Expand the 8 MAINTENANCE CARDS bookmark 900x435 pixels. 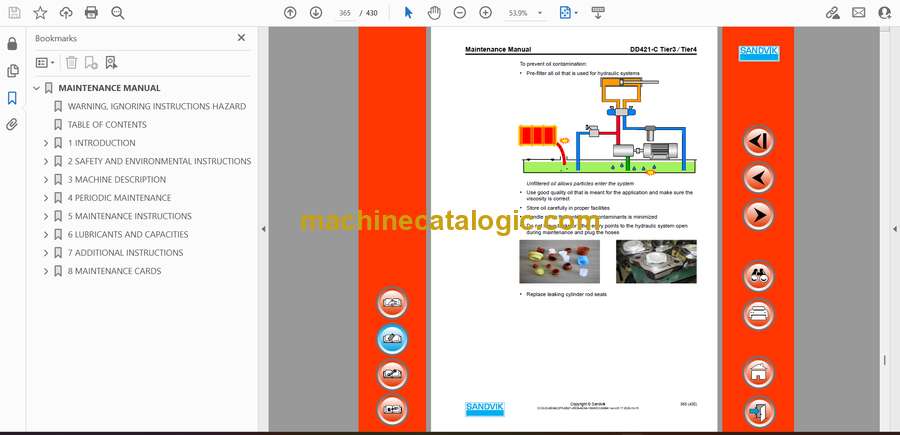click(x=46, y=271)
